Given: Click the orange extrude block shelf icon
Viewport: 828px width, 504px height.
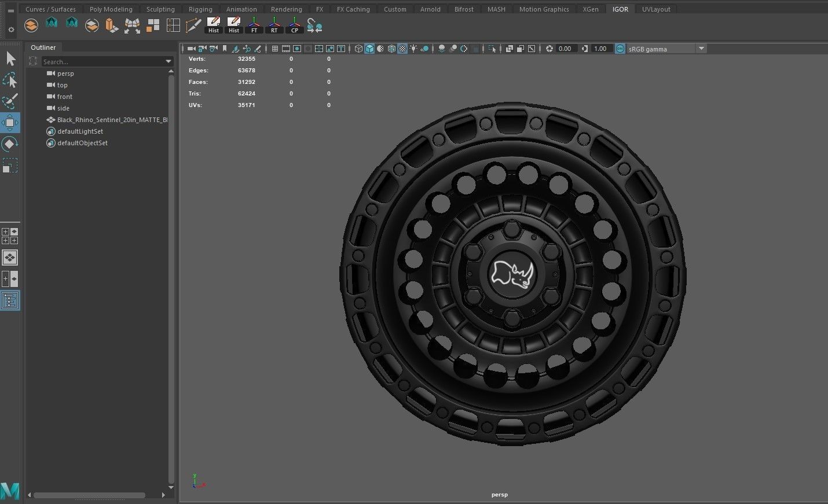Looking at the screenshot, I should point(112,25).
